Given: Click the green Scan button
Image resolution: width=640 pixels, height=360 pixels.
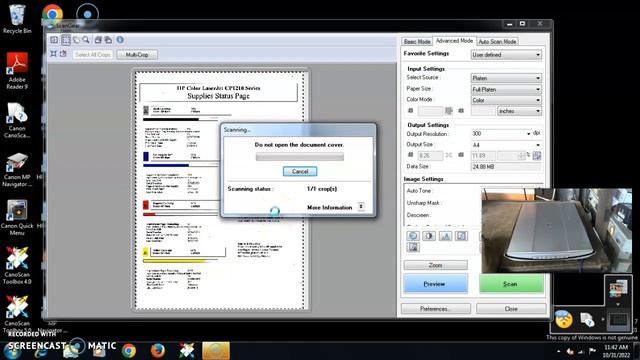Looking at the screenshot, I should (511, 283).
